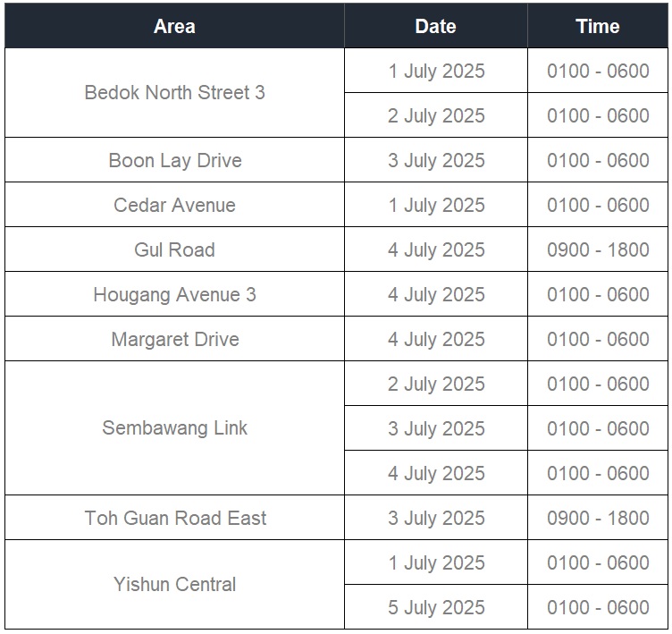
Task: Select the Toh Guan Road East cell
Action: click(x=174, y=518)
